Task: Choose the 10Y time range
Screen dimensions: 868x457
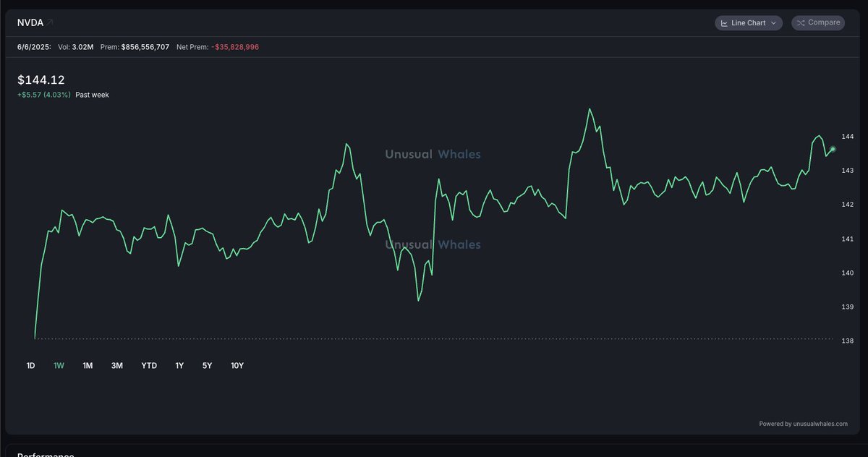Action: point(237,366)
